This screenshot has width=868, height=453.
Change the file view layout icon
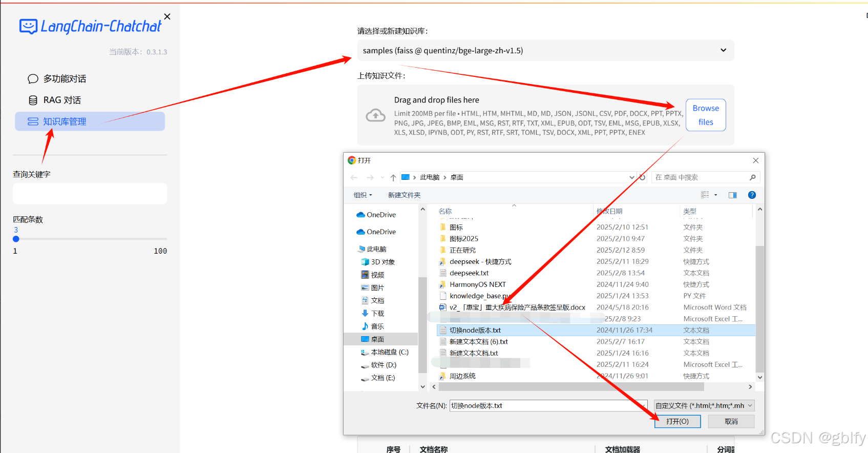pos(705,195)
